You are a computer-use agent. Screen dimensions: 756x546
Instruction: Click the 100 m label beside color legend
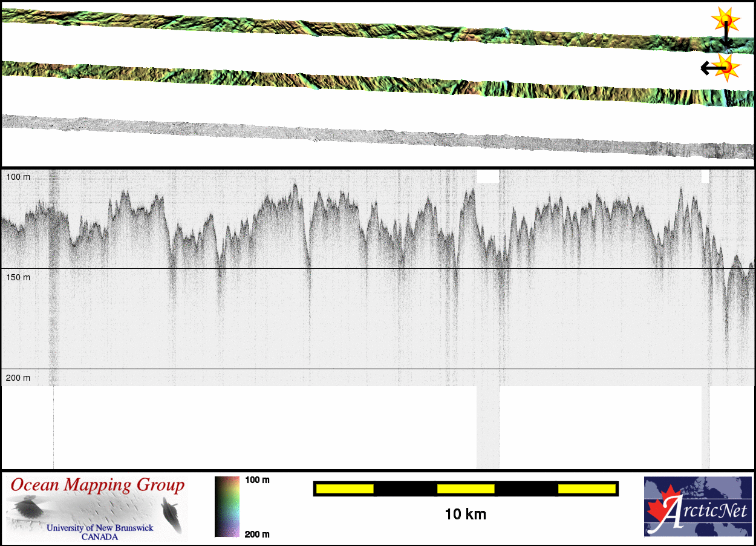(x=257, y=480)
